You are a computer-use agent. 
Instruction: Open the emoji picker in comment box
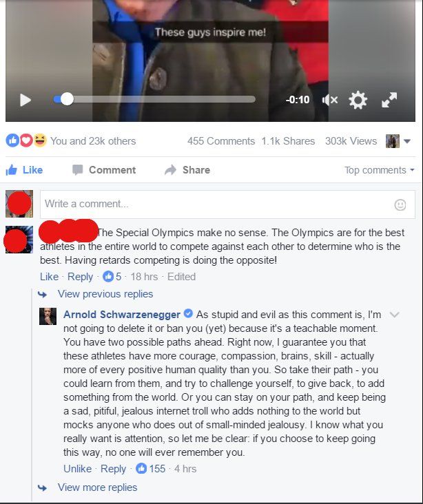click(x=400, y=204)
